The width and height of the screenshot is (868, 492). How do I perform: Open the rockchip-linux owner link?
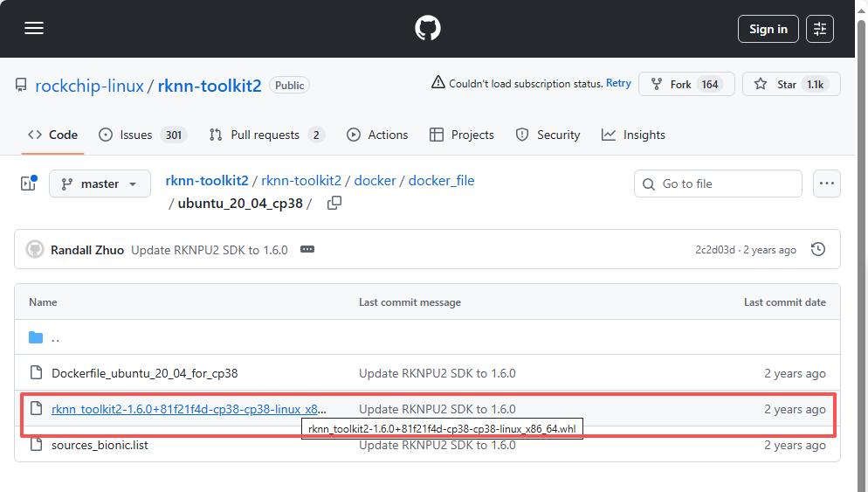click(x=90, y=85)
